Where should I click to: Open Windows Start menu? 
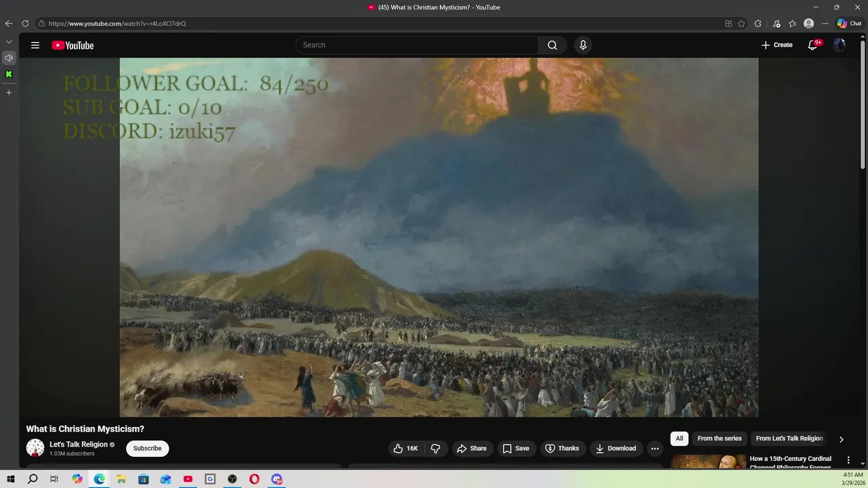point(11,479)
